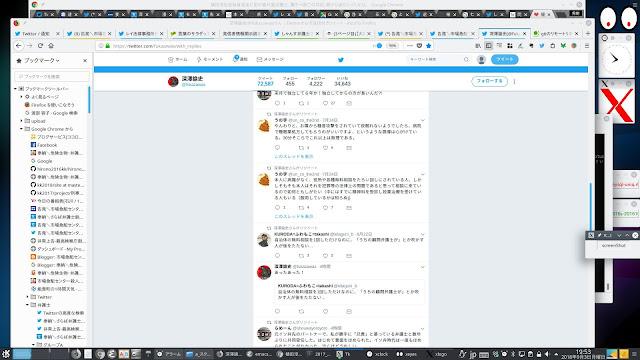Screen dimensions: 640x360
Task: Open ホーム (Home) in Twitter navigation
Action: coord(178,60)
